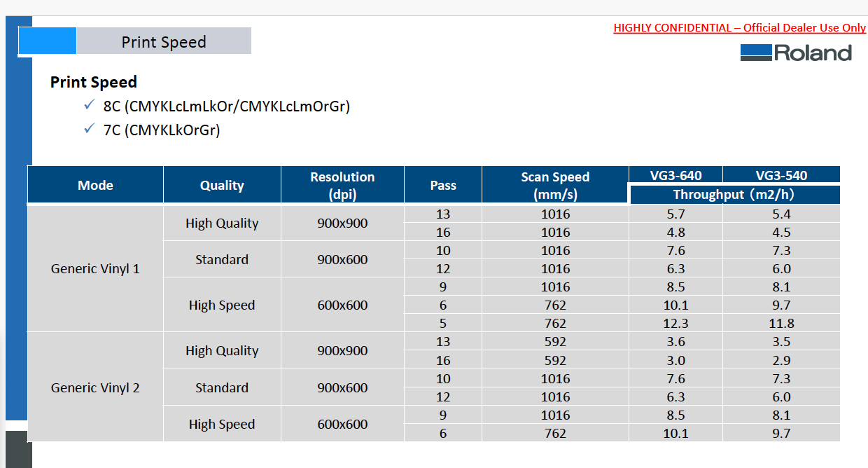Select the Generic Vinyl 1 mode cell
This screenshot has height=468, width=868.
point(95,268)
